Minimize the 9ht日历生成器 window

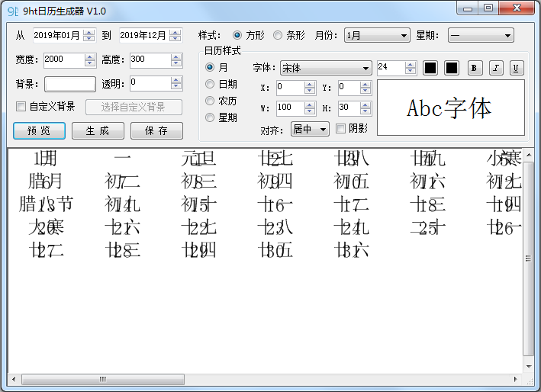[468, 8]
